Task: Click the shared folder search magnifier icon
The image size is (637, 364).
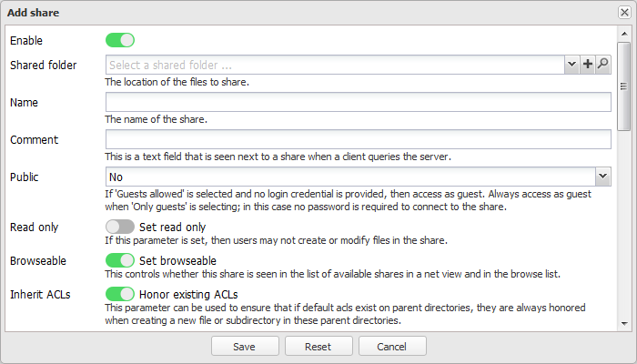Action: [602, 65]
